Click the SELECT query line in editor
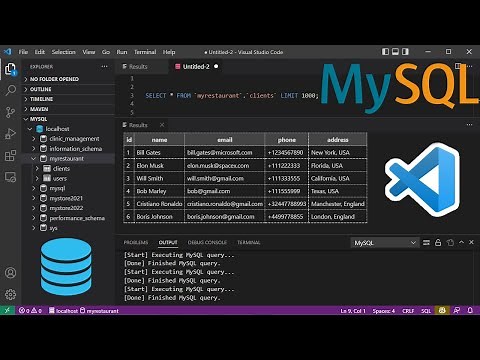This screenshot has height=360, width=480. [232, 96]
